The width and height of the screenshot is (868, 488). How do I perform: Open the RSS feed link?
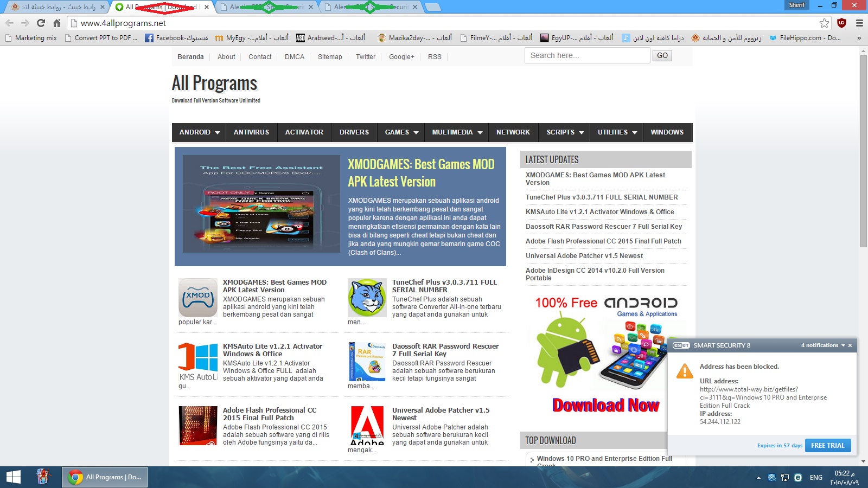[x=435, y=57]
